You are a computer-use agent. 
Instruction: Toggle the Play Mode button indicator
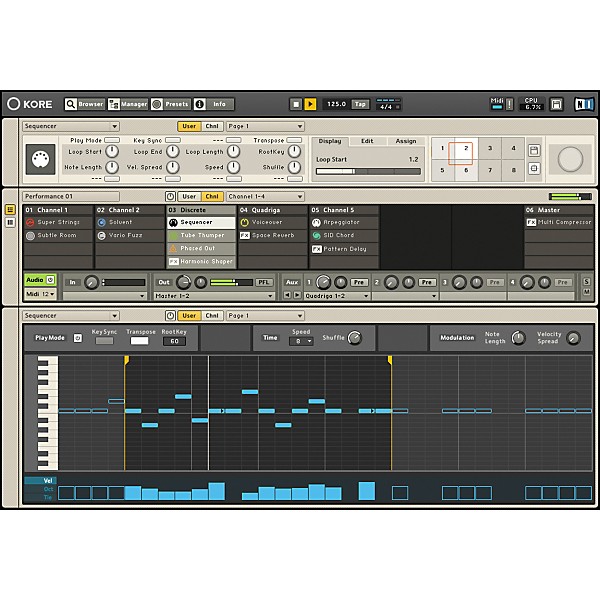112,140
